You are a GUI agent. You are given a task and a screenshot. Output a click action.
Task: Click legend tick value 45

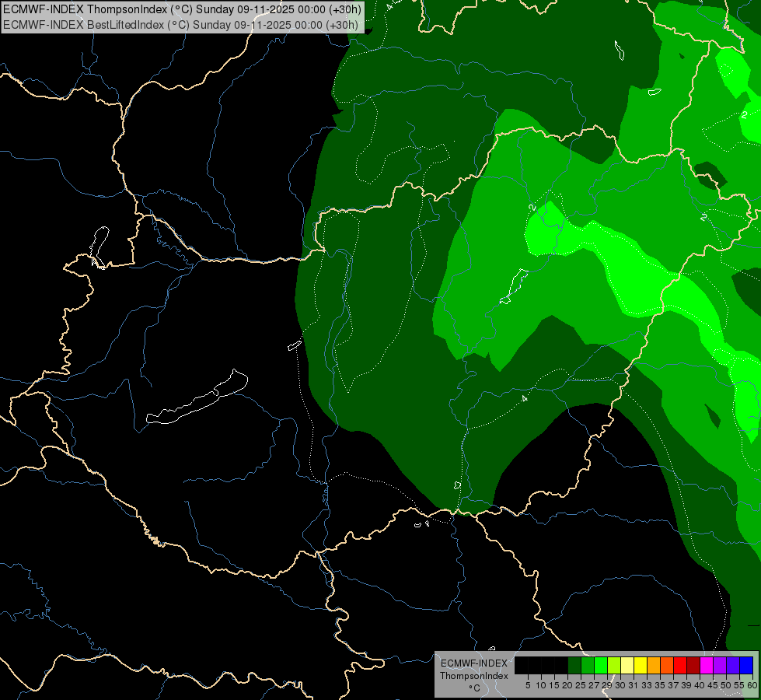click(713, 685)
